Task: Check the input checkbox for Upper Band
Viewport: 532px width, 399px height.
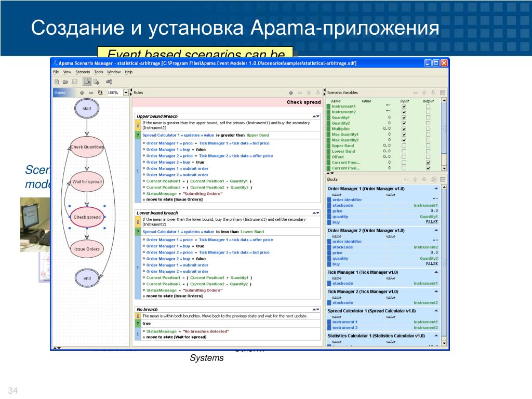Action: (404, 145)
